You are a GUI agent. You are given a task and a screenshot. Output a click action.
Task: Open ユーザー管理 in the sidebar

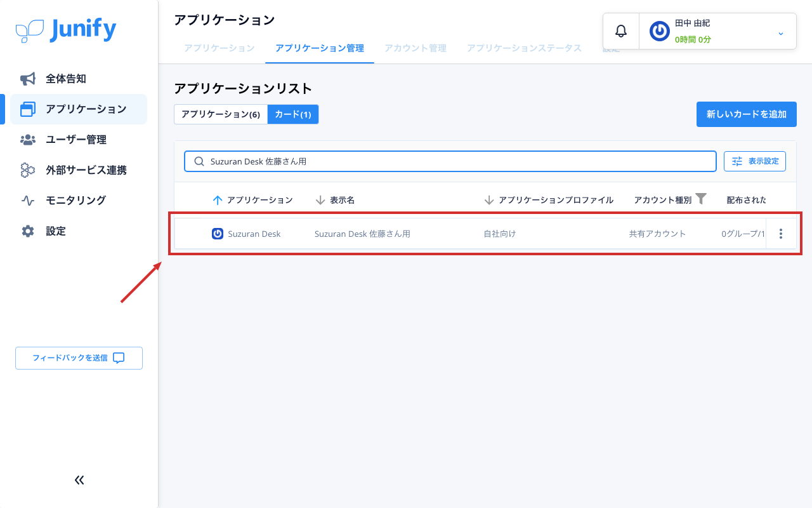79,140
